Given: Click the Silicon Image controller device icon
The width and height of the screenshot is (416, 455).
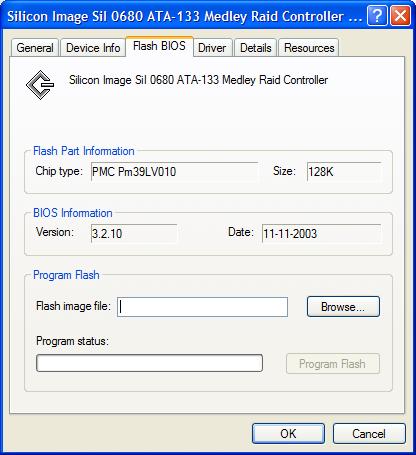Looking at the screenshot, I should 40,85.
